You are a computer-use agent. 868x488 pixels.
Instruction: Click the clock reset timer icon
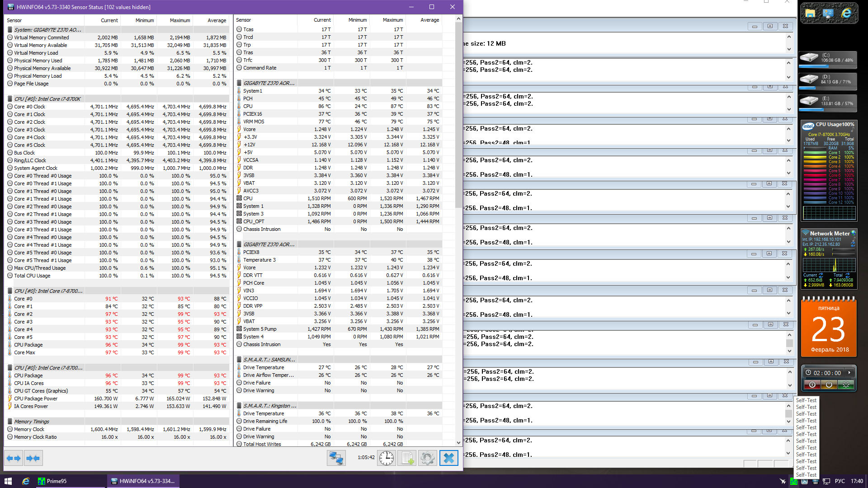(387, 458)
